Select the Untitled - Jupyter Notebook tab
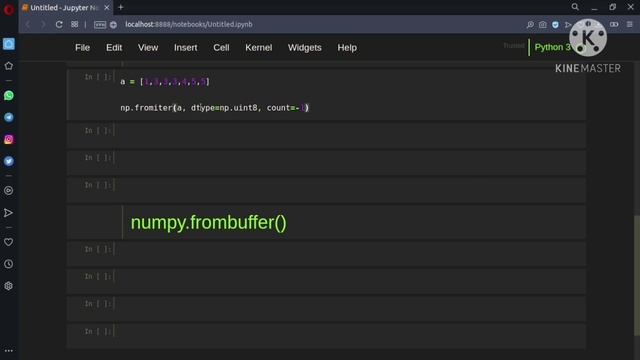The width and height of the screenshot is (640, 360). [x=64, y=8]
